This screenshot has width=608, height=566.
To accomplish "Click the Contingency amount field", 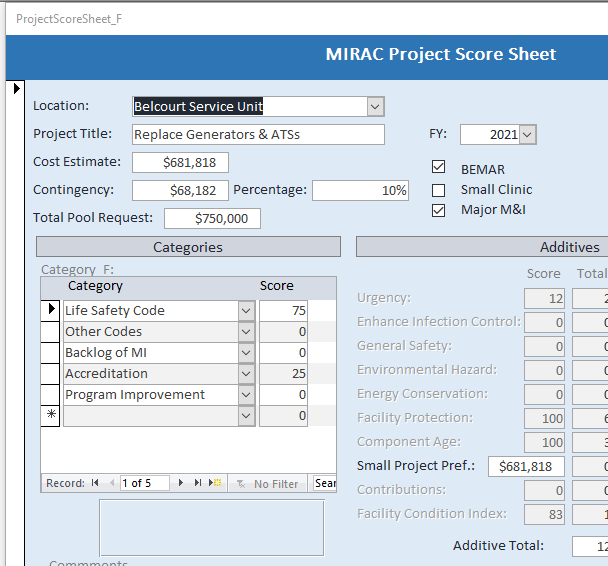I will click(180, 190).
